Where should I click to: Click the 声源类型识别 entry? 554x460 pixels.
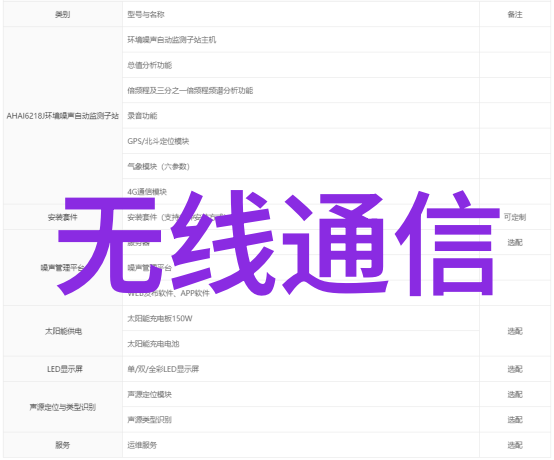(149, 420)
